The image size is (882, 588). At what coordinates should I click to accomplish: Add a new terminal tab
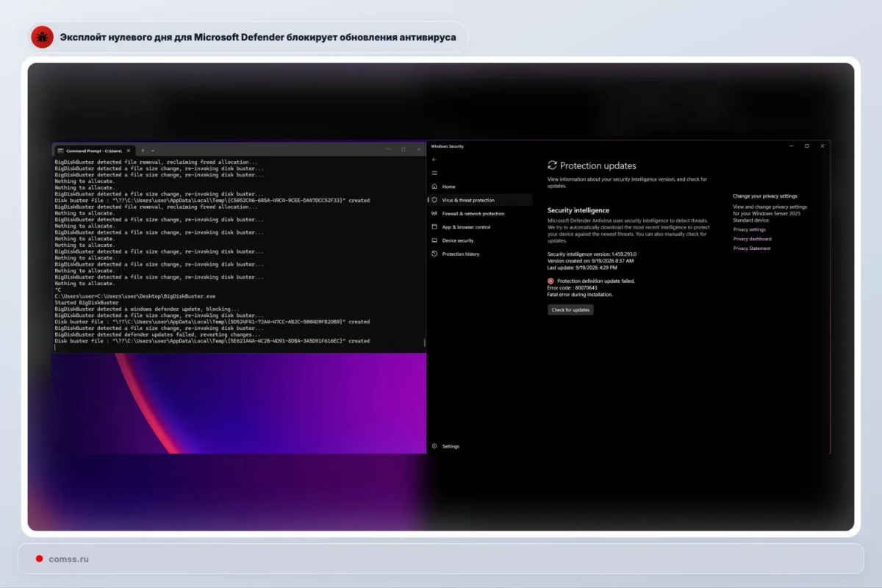pyautogui.click(x=143, y=150)
